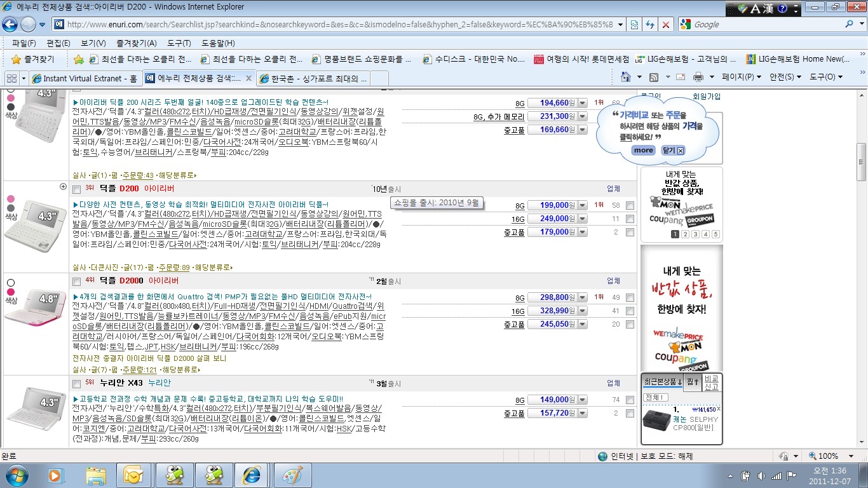Viewport: 868px width, 488px height.
Task: Click the Internet Explorer Back arrow button
Action: point(10,25)
